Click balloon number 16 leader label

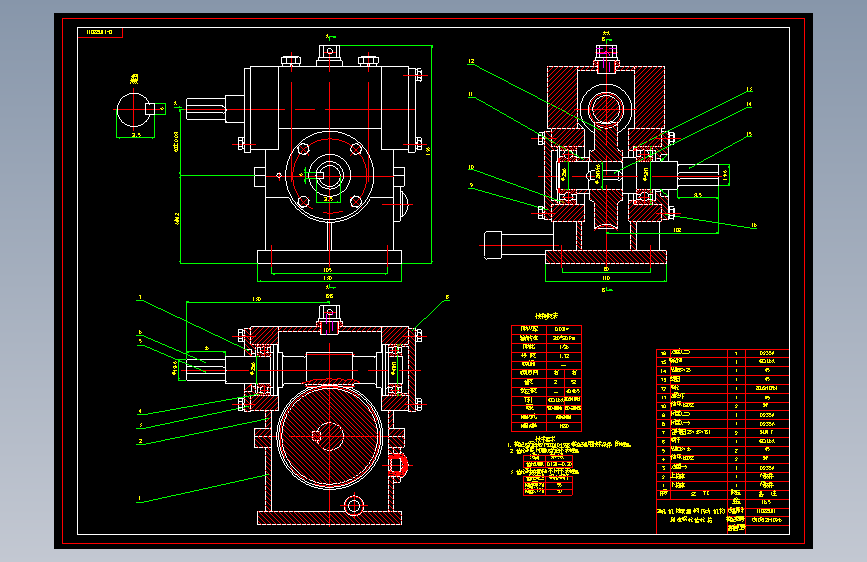click(754, 225)
